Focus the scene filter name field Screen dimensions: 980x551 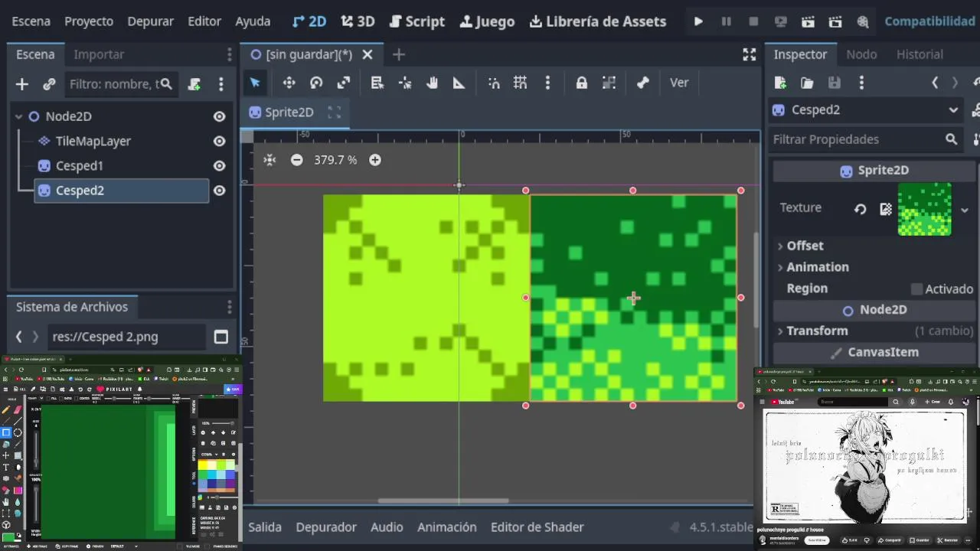(120, 84)
